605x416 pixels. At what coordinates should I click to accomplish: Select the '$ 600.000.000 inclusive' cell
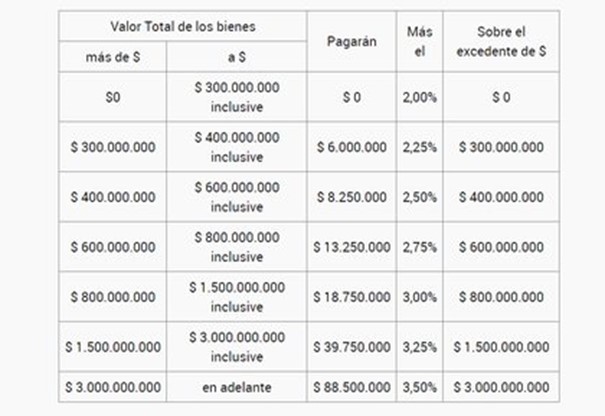coord(237,197)
